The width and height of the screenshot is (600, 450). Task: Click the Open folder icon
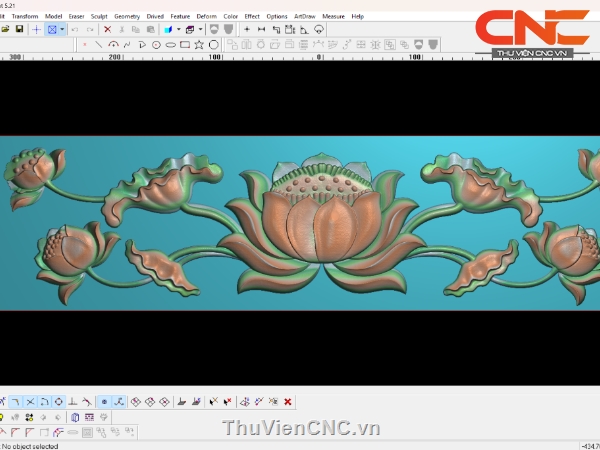[x=6, y=30]
